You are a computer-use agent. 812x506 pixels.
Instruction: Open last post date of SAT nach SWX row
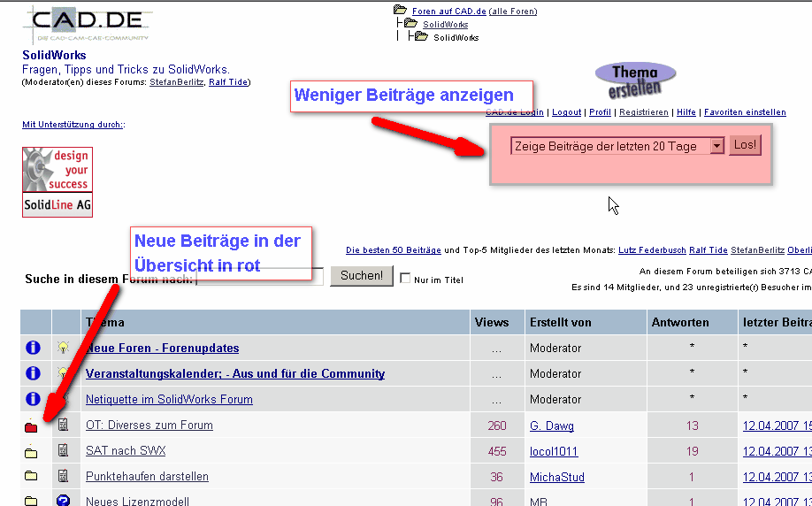click(778, 452)
